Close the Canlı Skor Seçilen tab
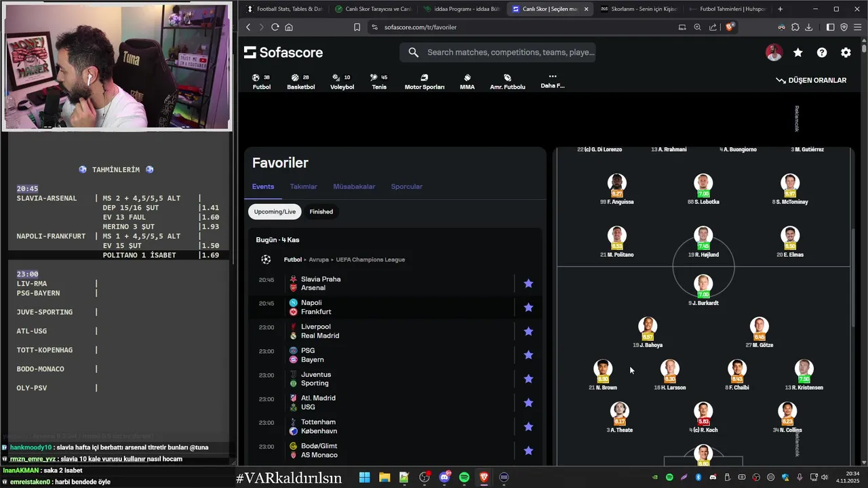 pyautogui.click(x=586, y=9)
